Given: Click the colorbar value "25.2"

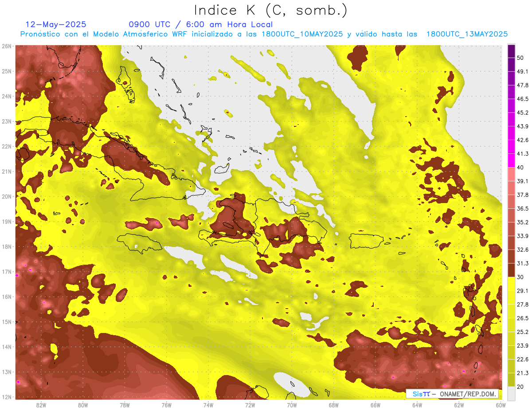Looking at the screenshot, I should (x=522, y=332).
